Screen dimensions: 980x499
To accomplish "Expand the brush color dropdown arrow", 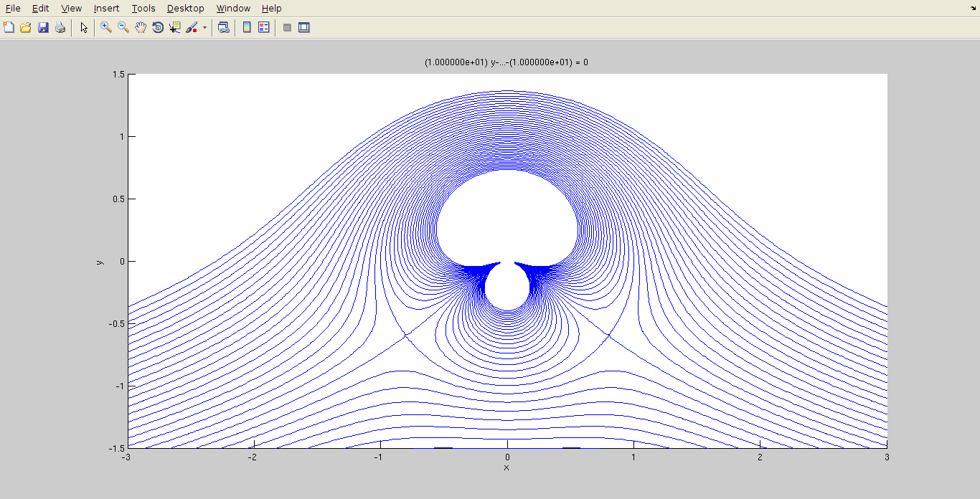I will click(x=204, y=28).
